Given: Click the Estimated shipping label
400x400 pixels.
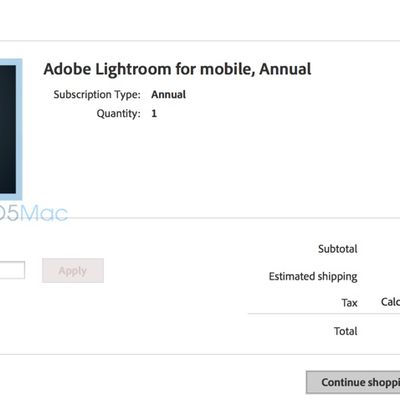Looking at the screenshot, I should [313, 276].
